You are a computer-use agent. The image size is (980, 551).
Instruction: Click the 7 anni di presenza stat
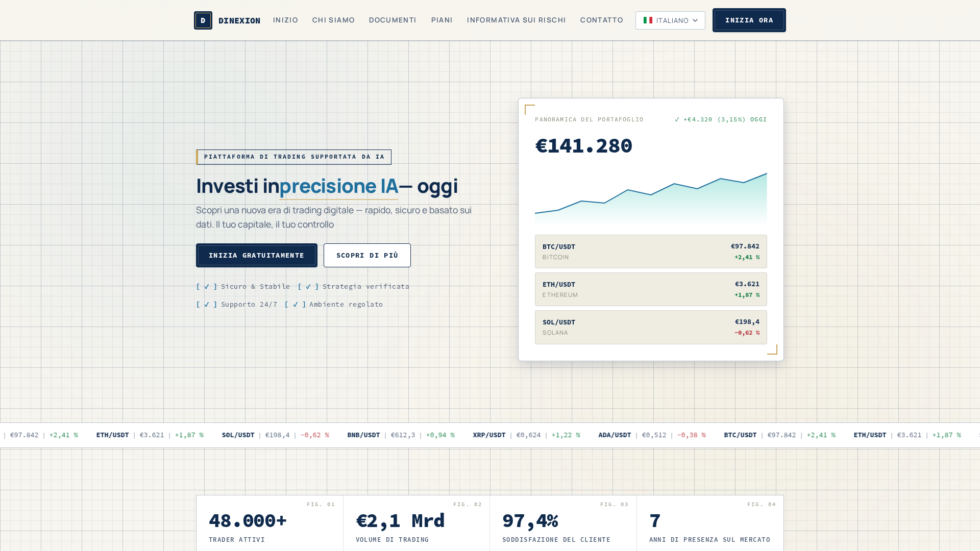coord(710,523)
